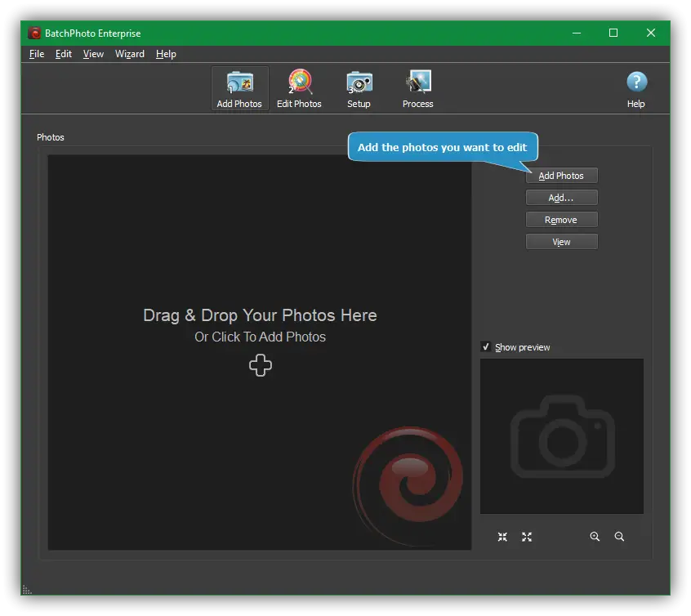Shrink preview with inward arrows icon
691x616 pixels.
point(502,537)
